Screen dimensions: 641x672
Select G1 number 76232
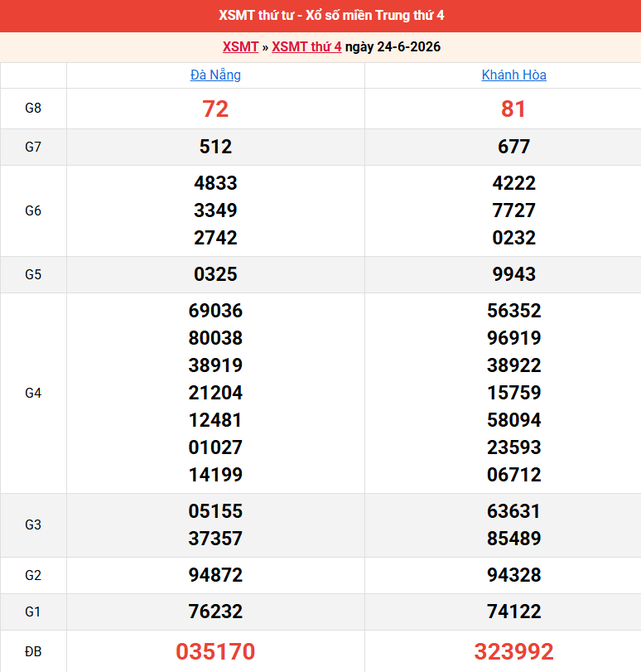[x=215, y=612]
